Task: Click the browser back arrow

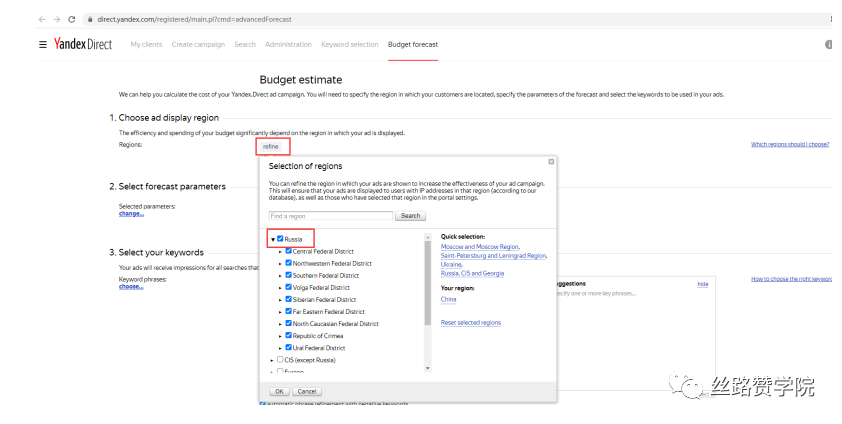Action: tap(41, 19)
